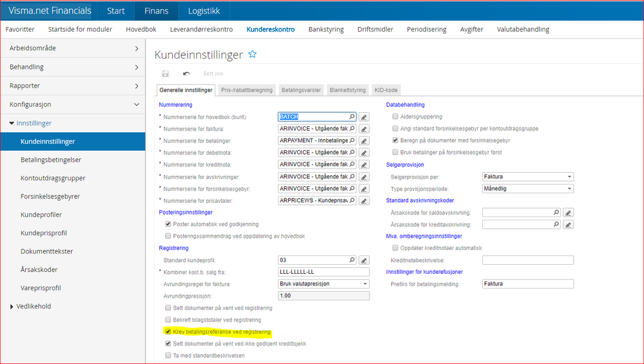Edit Nummerserie for prisavtaler with pencil icon
The image size is (644, 364).
(x=364, y=200)
